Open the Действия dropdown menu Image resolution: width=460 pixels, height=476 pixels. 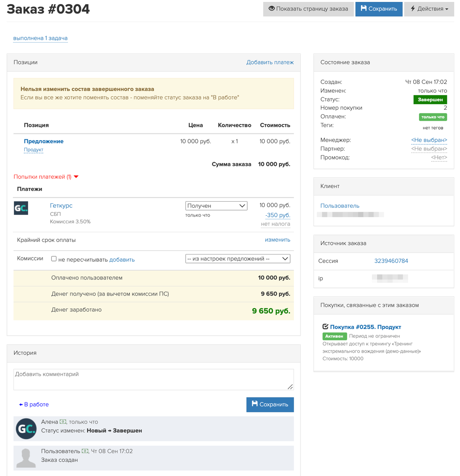click(x=429, y=9)
